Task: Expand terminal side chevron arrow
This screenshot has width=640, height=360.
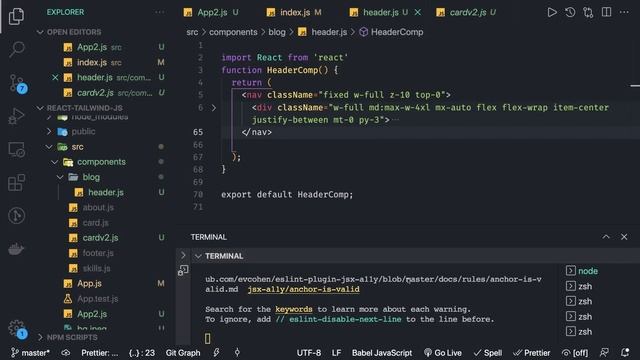Action: pyautogui.click(x=183, y=256)
